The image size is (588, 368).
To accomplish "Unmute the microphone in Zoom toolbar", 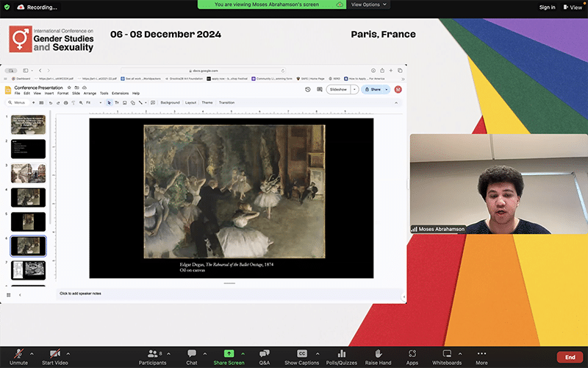I will [x=18, y=357].
